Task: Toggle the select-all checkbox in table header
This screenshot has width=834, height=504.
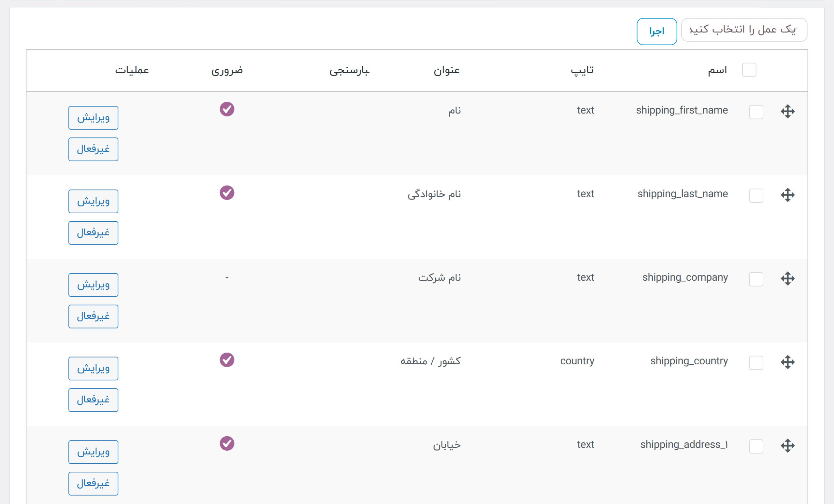Action: point(749,70)
